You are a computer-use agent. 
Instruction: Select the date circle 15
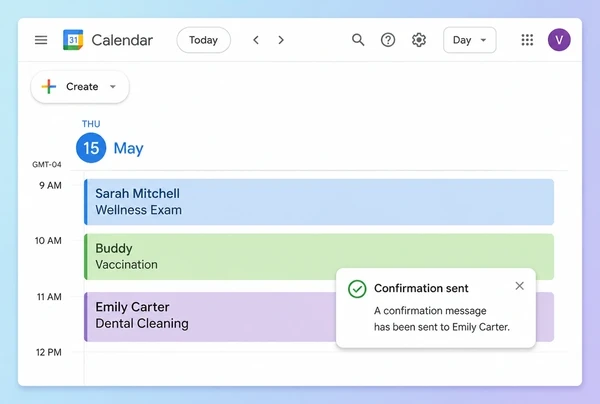pos(91,148)
